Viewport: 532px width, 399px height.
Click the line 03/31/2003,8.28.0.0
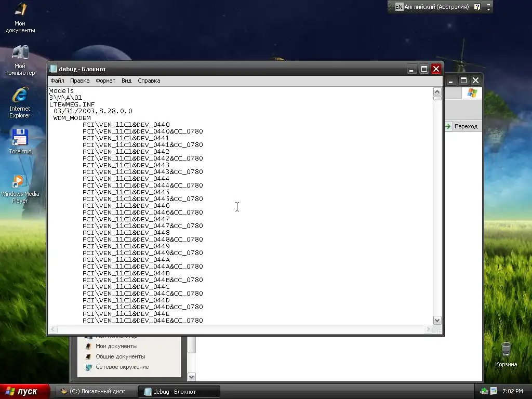click(93, 111)
